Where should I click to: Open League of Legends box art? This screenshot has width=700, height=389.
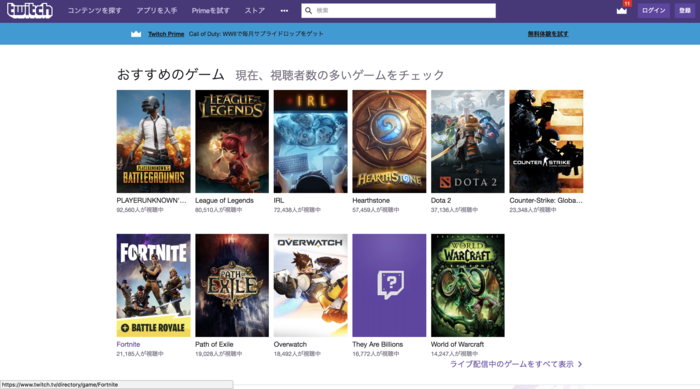tap(232, 142)
